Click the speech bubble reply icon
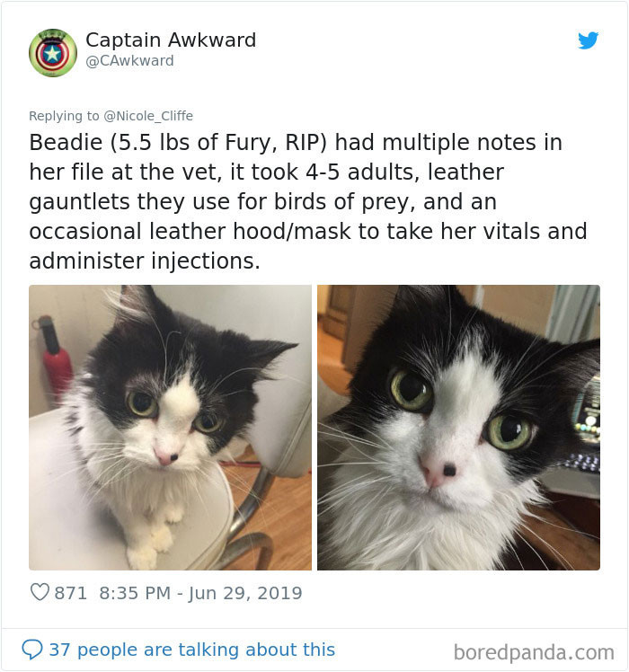The width and height of the screenshot is (629, 672). pyautogui.click(x=32, y=650)
